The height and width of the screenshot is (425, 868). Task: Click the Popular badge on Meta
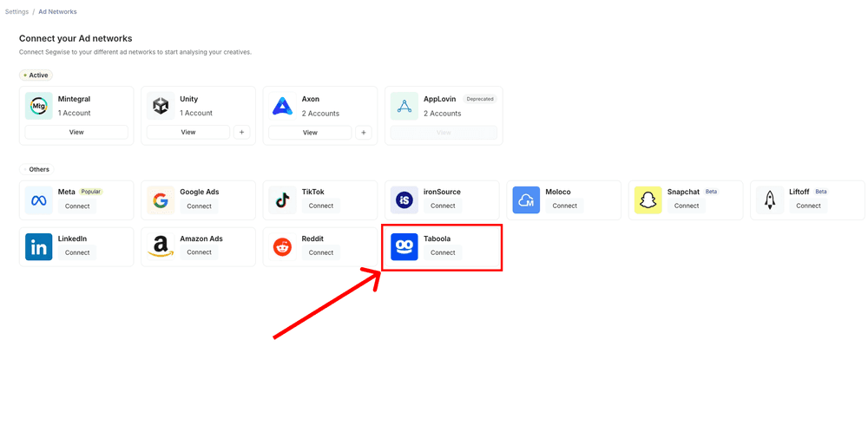pyautogui.click(x=91, y=192)
